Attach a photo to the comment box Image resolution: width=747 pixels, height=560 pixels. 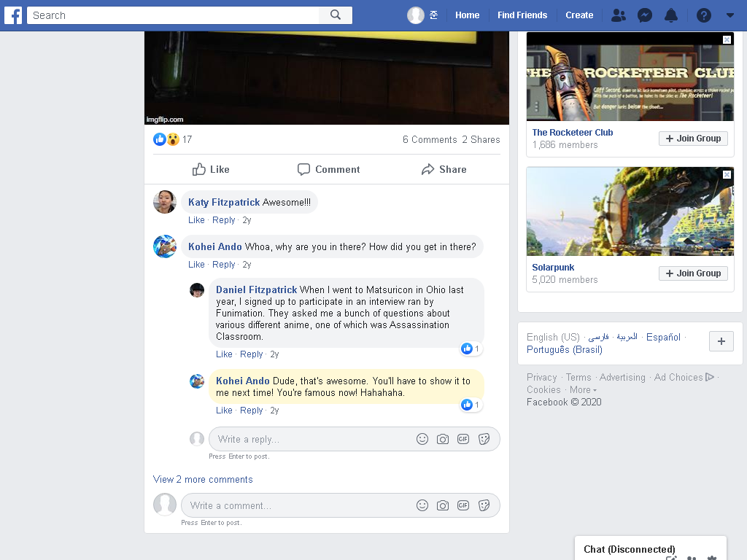pyautogui.click(x=443, y=506)
